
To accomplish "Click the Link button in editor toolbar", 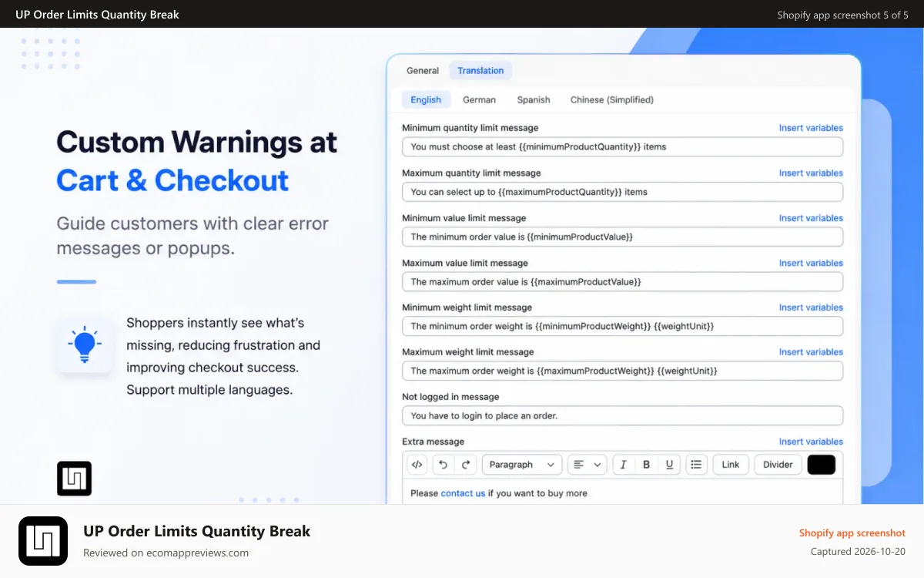I will (x=731, y=465).
